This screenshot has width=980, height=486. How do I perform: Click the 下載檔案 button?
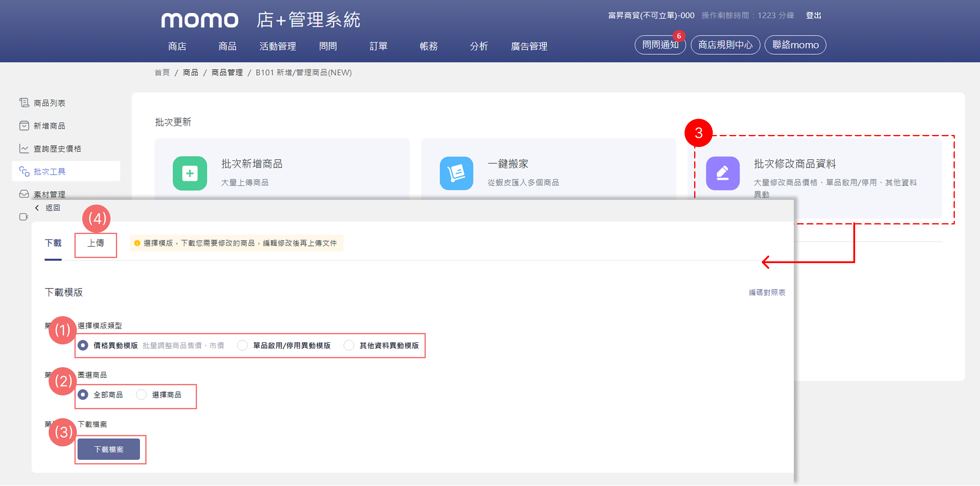(x=109, y=450)
